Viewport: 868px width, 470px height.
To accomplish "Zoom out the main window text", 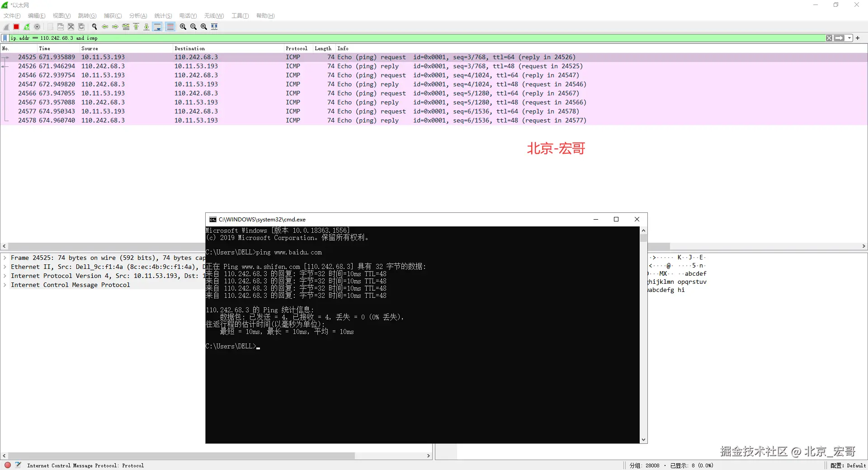I will (x=193, y=27).
